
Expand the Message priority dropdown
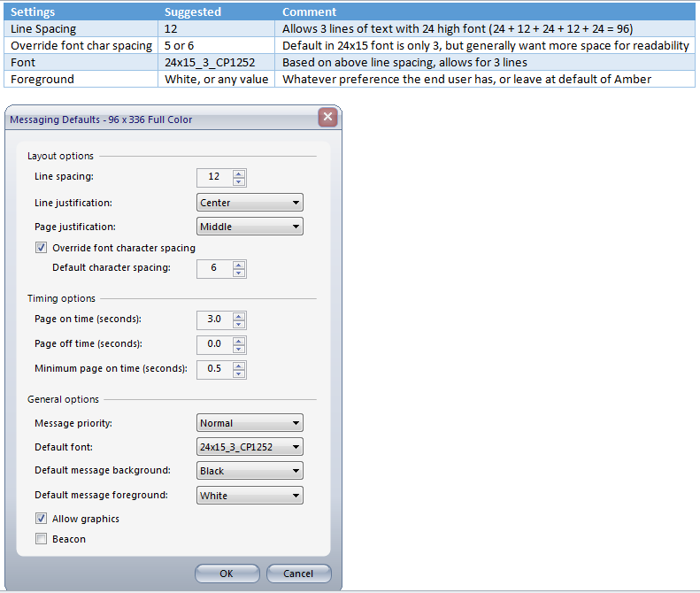pos(250,423)
